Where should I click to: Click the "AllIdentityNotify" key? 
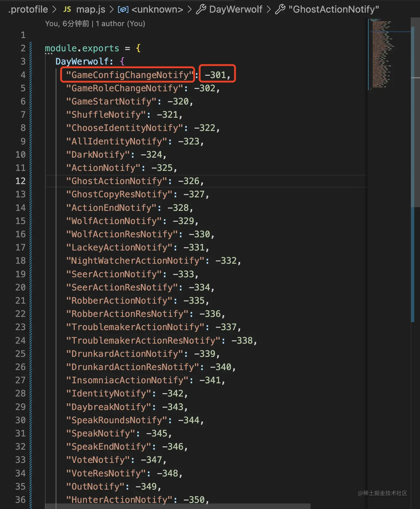coord(117,141)
